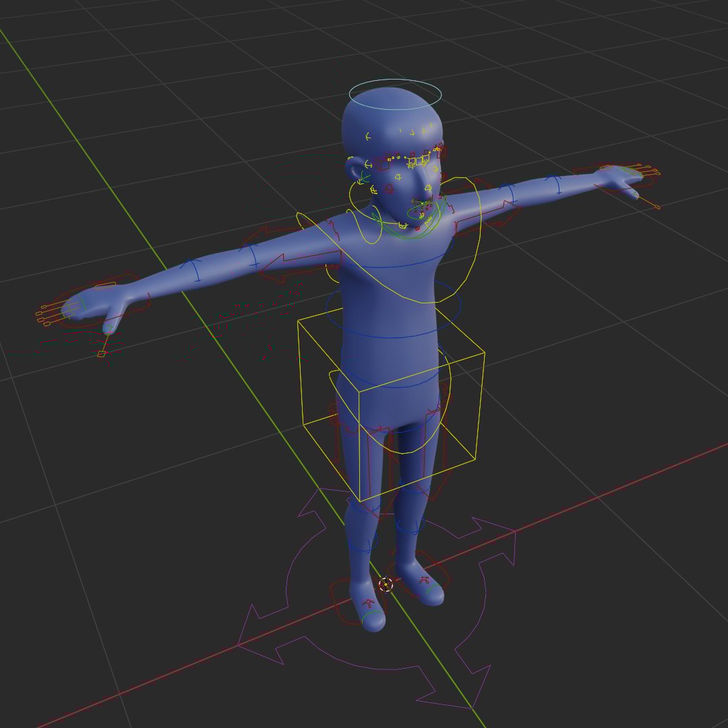Select the red foot widget on the nearer foot

(369, 603)
